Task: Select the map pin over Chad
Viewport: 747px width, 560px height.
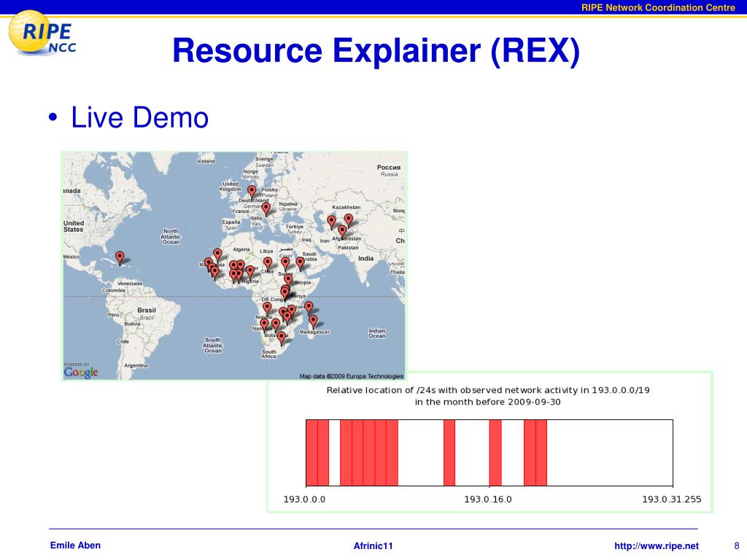Action: [268, 263]
